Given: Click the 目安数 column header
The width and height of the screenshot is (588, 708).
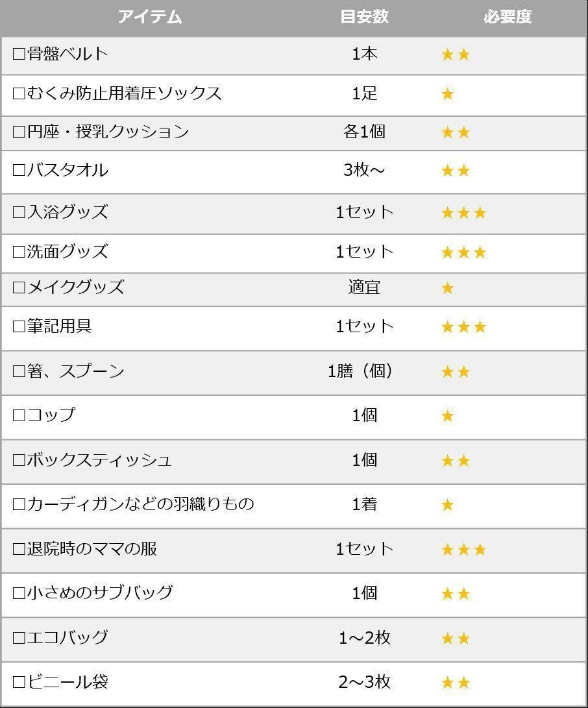Looking at the screenshot, I should 364,18.
